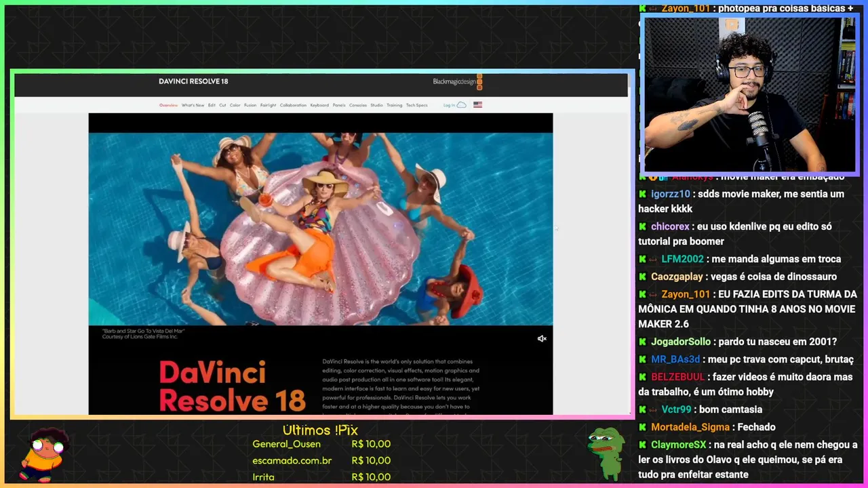Click the escamado.com.br donation row
The width and height of the screenshot is (868, 488).
(x=321, y=460)
